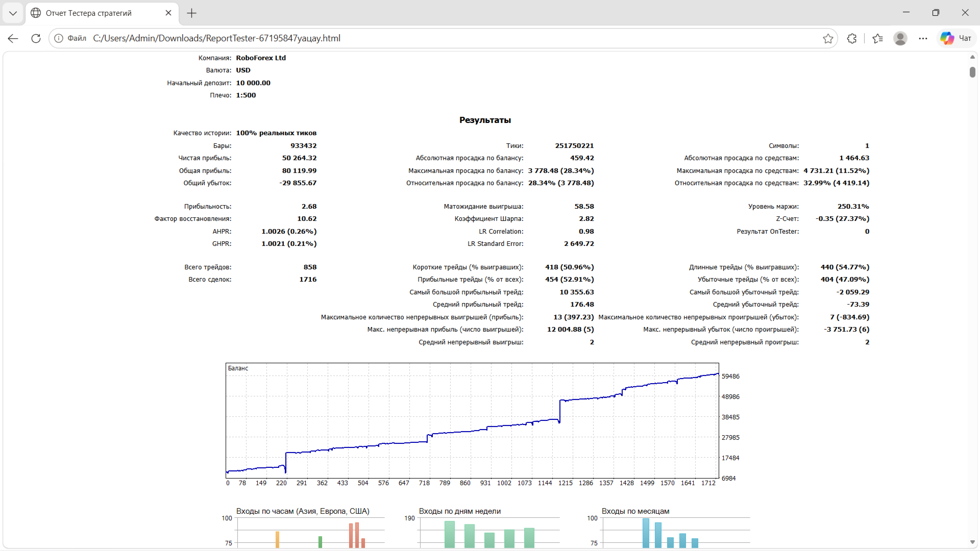
Task: Close the Отчет Тестера стратегий tab
Action: pyautogui.click(x=168, y=13)
